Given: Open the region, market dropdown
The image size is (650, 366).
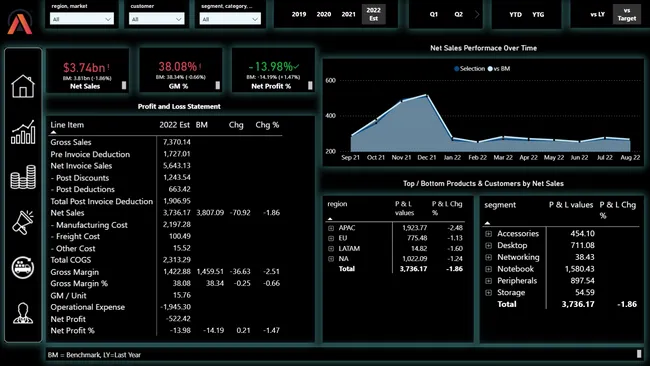Looking at the screenshot, I should point(82,19).
